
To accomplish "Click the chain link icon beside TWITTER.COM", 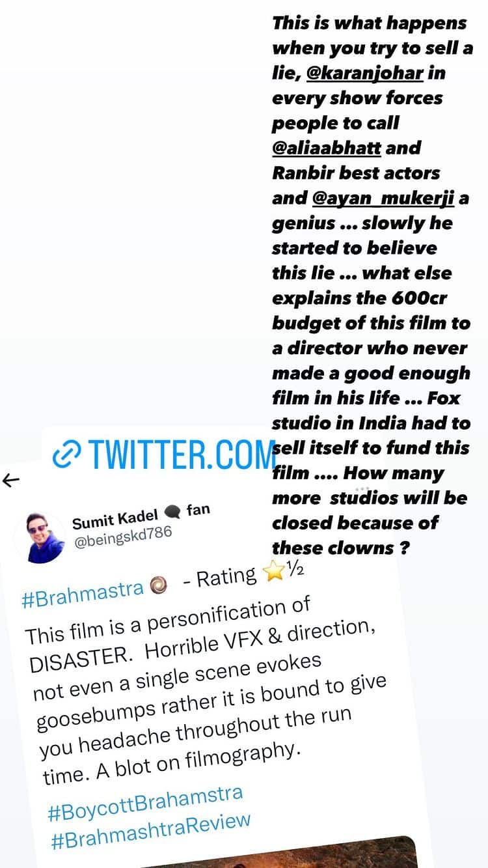I will pyautogui.click(x=67, y=453).
